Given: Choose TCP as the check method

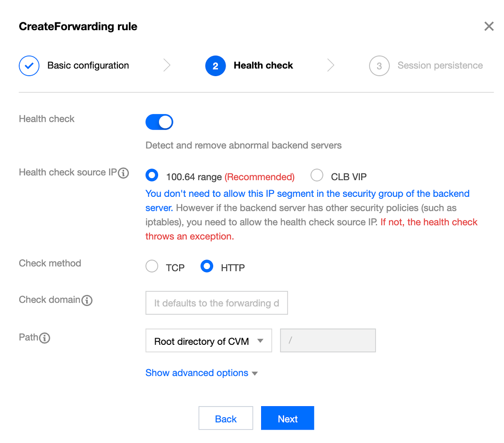Looking at the screenshot, I should tap(152, 266).
